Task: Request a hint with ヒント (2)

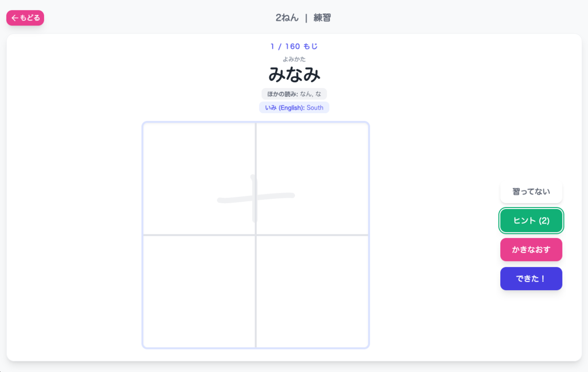Action: 531,221
